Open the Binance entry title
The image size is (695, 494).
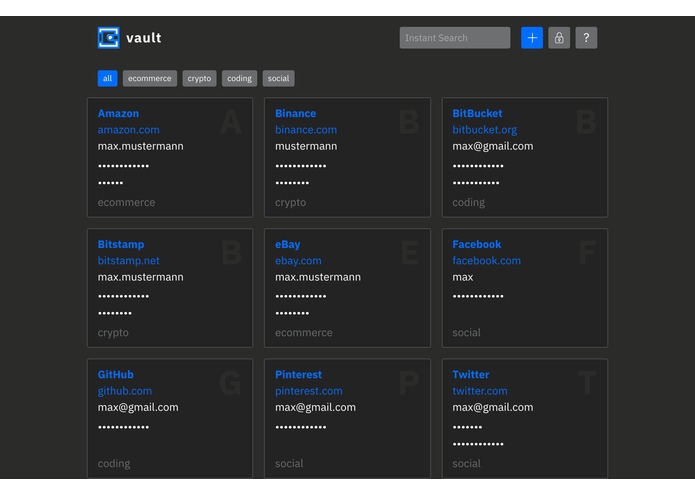296,113
